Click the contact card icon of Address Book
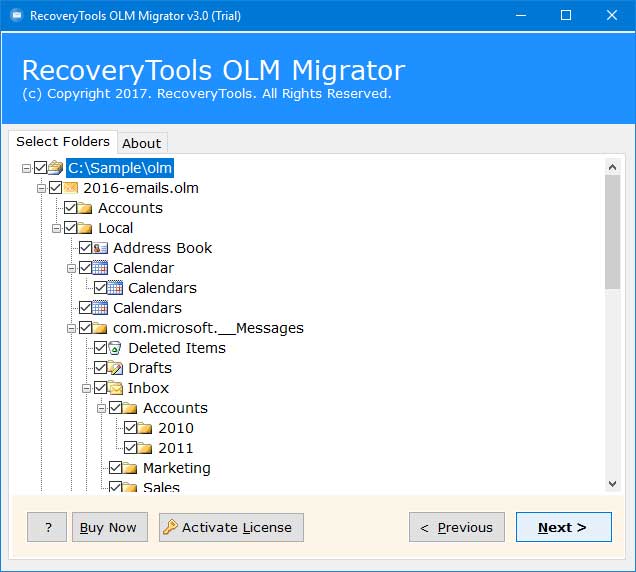 (100, 248)
